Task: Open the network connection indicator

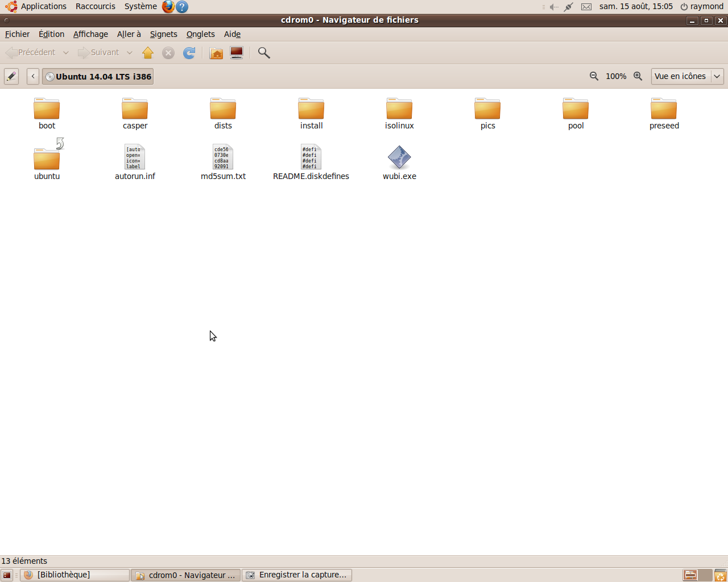Action: click(569, 7)
